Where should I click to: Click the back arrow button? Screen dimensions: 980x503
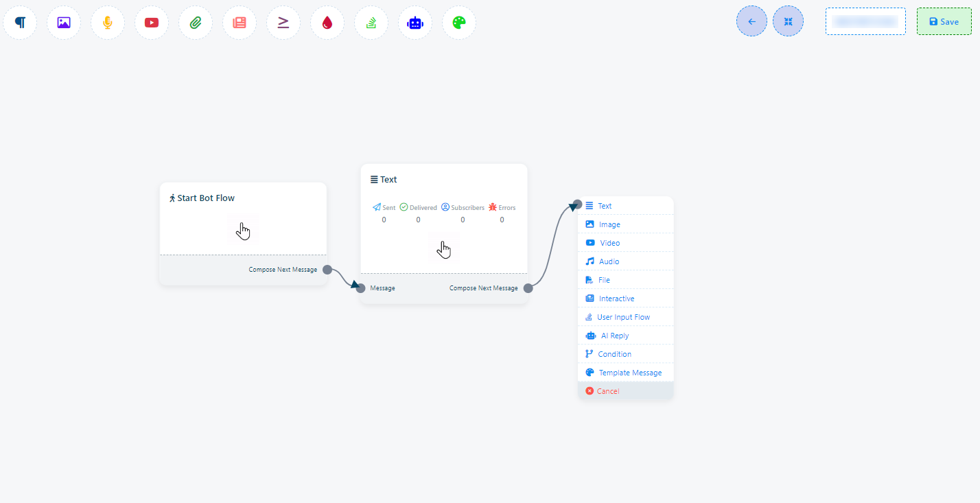[x=751, y=21]
